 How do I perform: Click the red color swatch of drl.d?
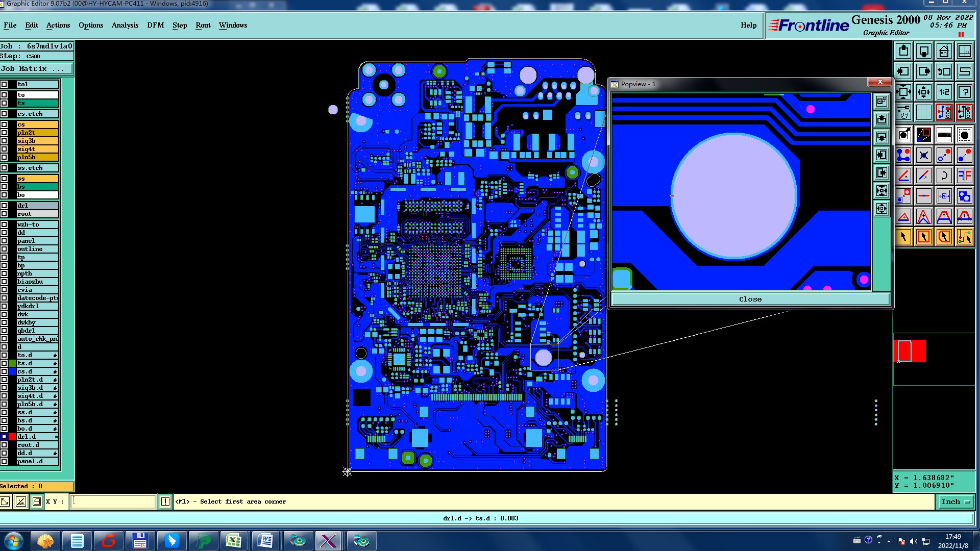click(12, 437)
